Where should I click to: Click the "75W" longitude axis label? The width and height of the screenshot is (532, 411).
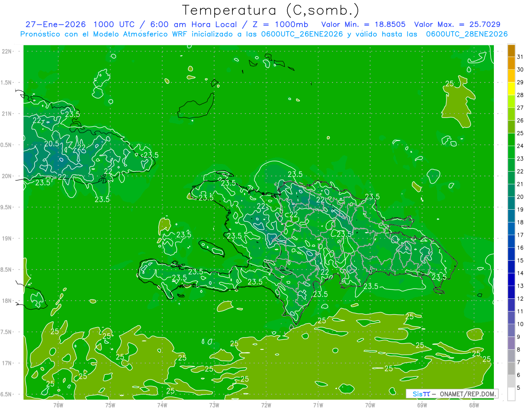click(110, 405)
